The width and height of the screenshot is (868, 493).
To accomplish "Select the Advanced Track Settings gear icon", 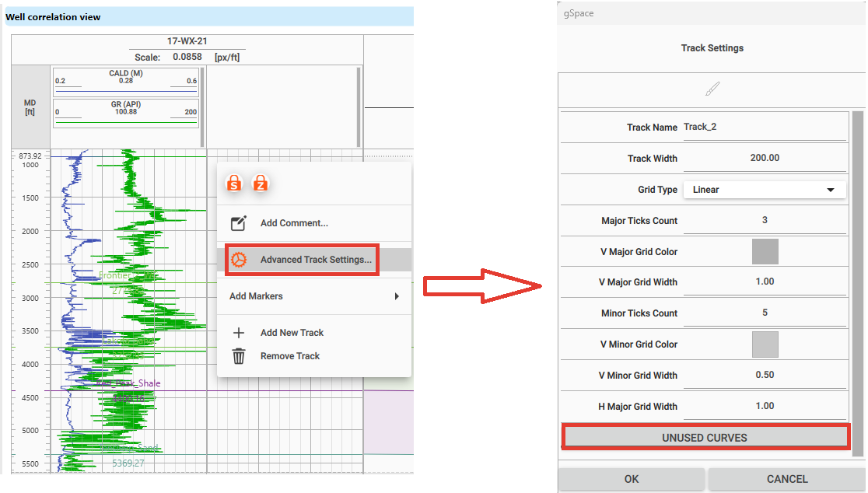I will [240, 260].
